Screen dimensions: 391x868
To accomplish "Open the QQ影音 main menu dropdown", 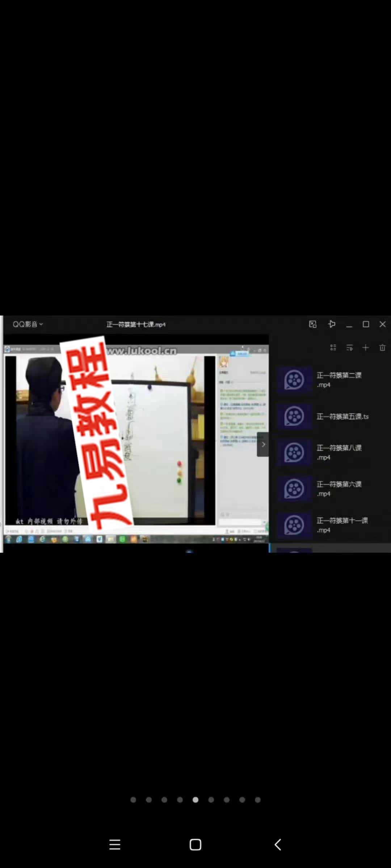I will (28, 324).
